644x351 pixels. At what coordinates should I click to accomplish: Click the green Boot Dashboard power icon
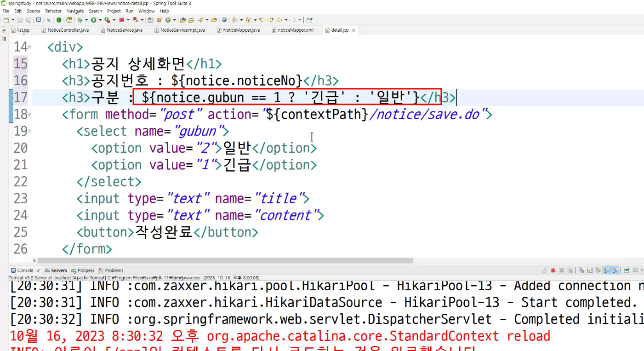59,20
